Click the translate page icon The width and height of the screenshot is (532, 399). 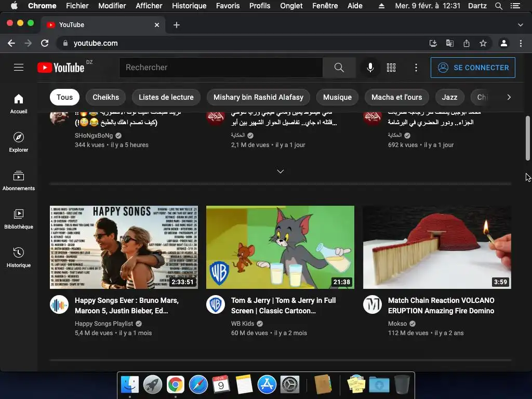449,43
